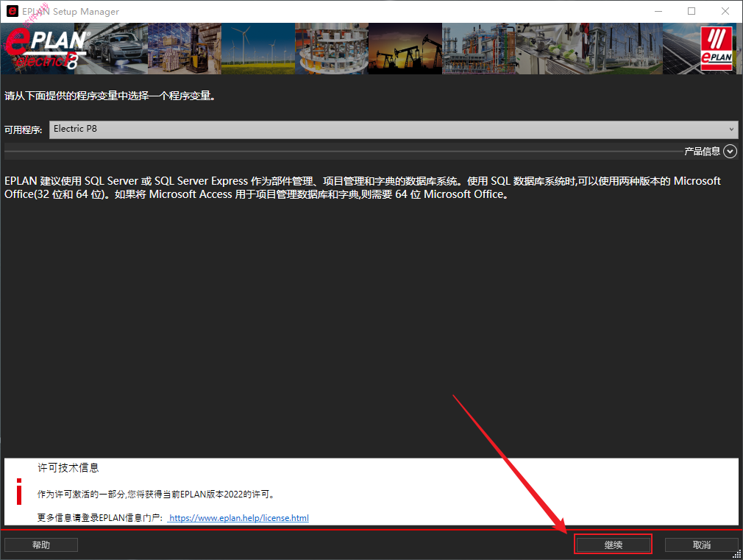Click the 许可技术信息 heading text

(68, 468)
